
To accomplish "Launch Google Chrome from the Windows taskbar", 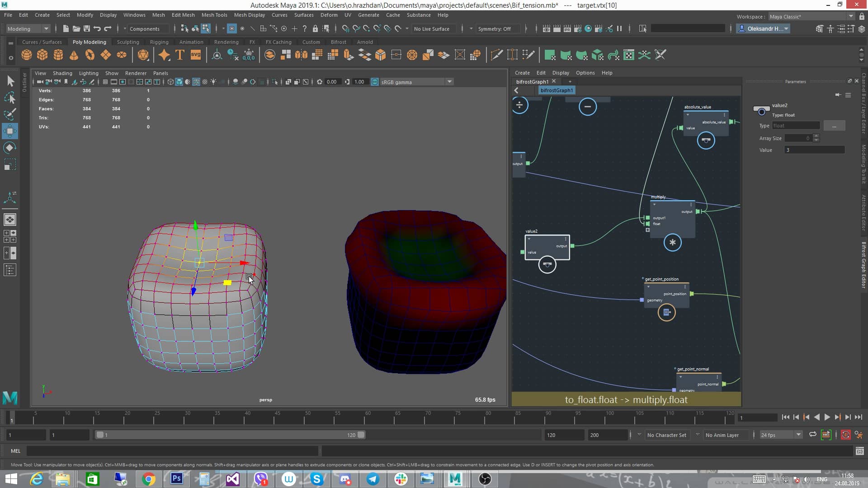I will [x=148, y=479].
